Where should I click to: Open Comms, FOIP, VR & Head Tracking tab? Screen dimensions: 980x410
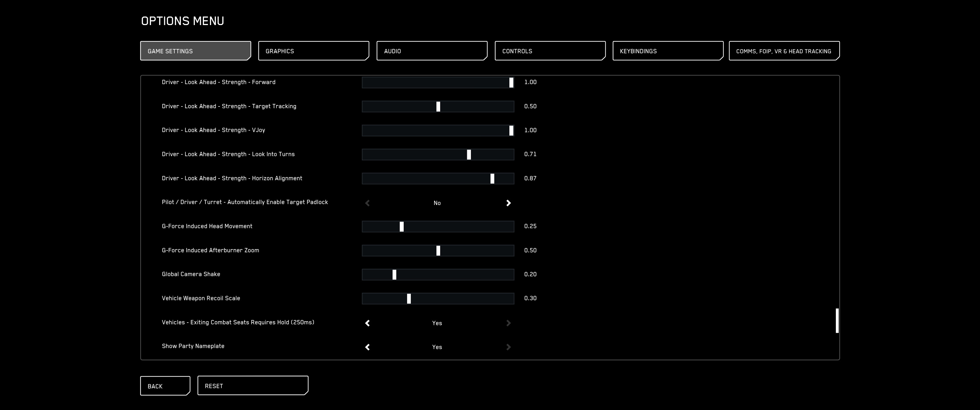784,51
